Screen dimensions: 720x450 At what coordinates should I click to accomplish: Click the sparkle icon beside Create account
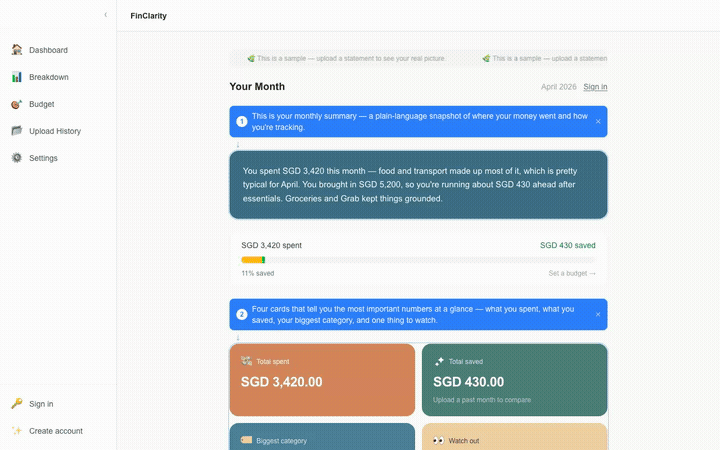(17, 431)
